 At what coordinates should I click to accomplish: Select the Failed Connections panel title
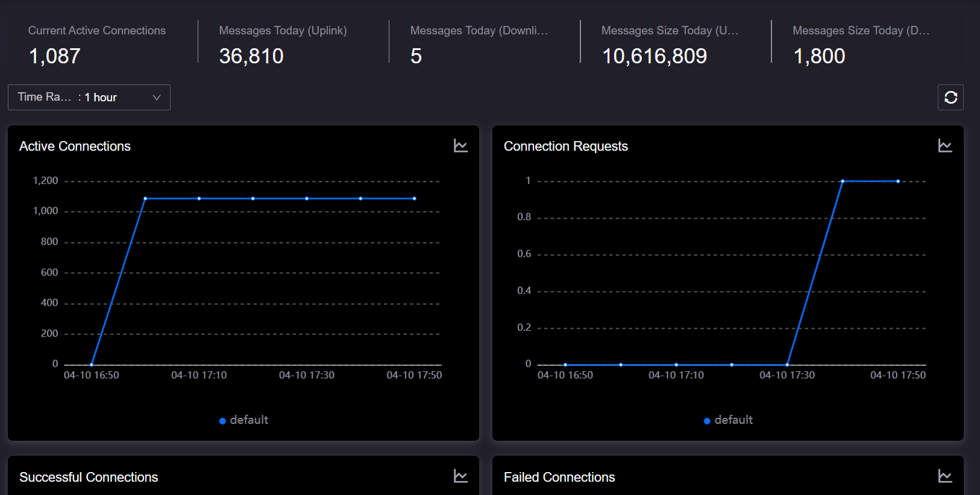pyautogui.click(x=559, y=477)
